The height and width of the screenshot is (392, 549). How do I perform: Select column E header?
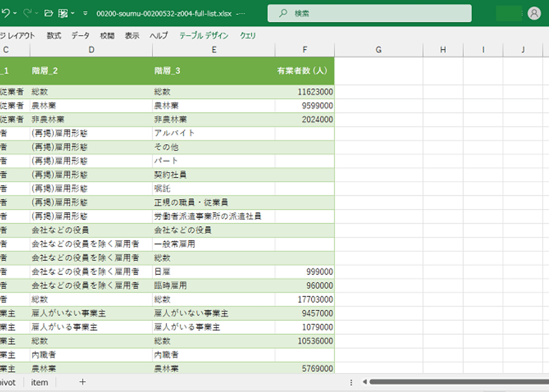pos(214,50)
